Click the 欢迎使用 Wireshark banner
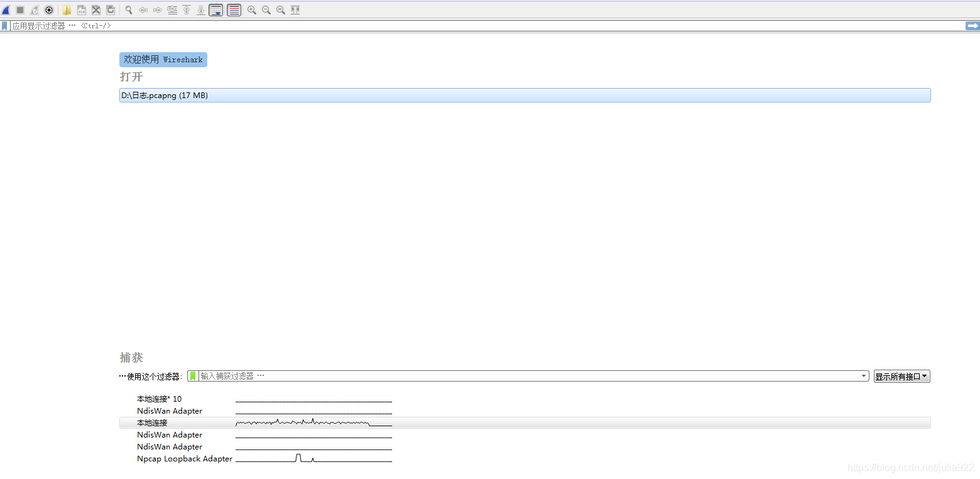Screen dimensions: 980x479 click(163, 60)
